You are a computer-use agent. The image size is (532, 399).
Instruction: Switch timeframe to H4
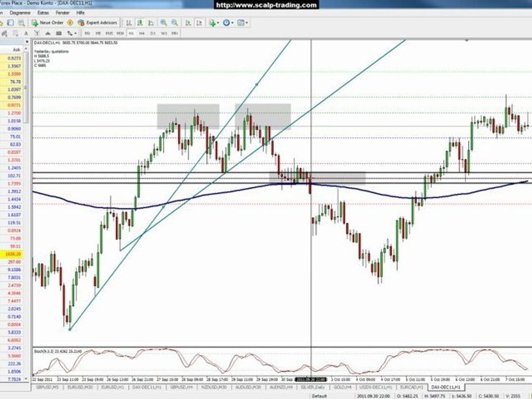click(x=142, y=33)
